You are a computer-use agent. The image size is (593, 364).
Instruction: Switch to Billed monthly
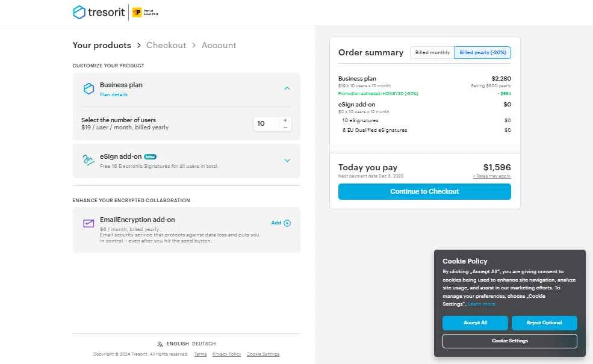tap(432, 52)
